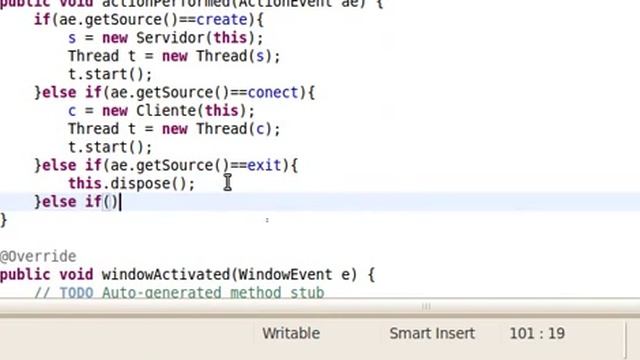The width and height of the screenshot is (640, 360).
Task: Click the 101 : 19 cursor position
Action: [537, 333]
